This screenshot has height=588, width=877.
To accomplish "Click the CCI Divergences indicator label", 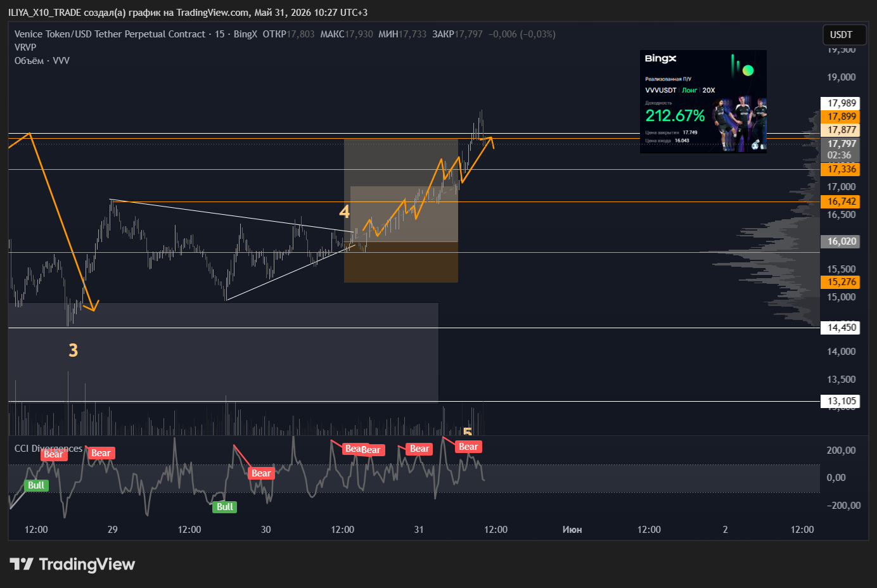I will 48,448.
